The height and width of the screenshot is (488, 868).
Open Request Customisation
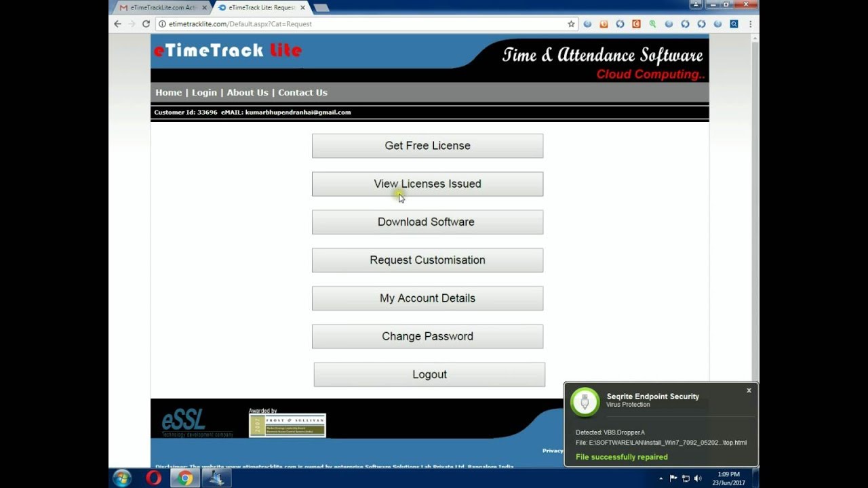(x=427, y=260)
